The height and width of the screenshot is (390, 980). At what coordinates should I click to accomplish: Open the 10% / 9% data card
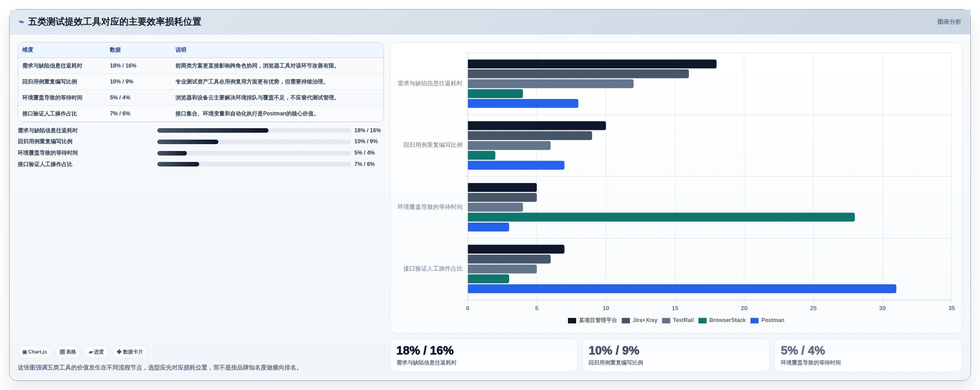(676, 355)
